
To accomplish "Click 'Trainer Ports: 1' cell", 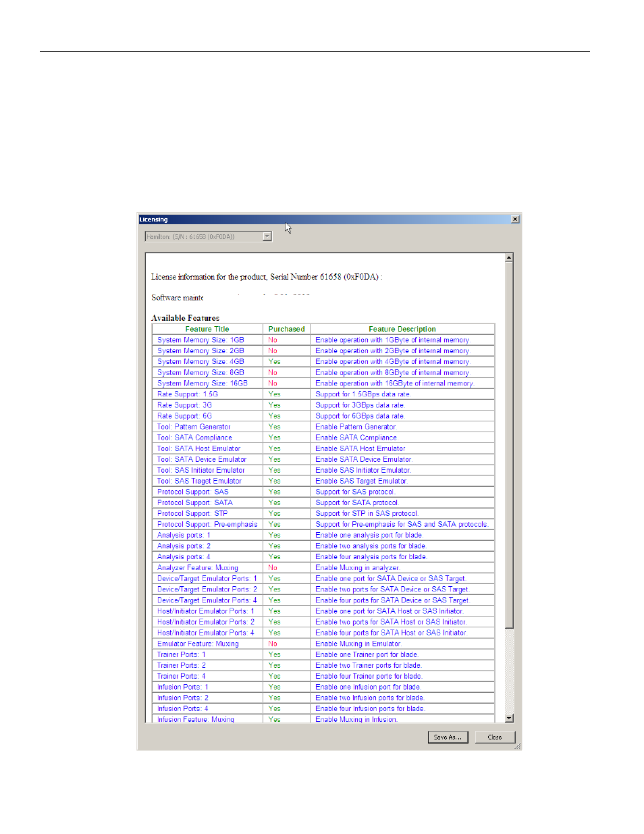I will tap(207, 654).
